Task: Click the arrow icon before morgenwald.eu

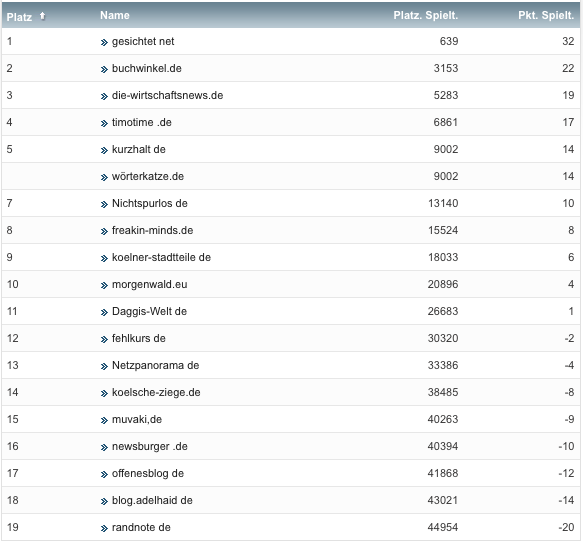Action: [104, 285]
